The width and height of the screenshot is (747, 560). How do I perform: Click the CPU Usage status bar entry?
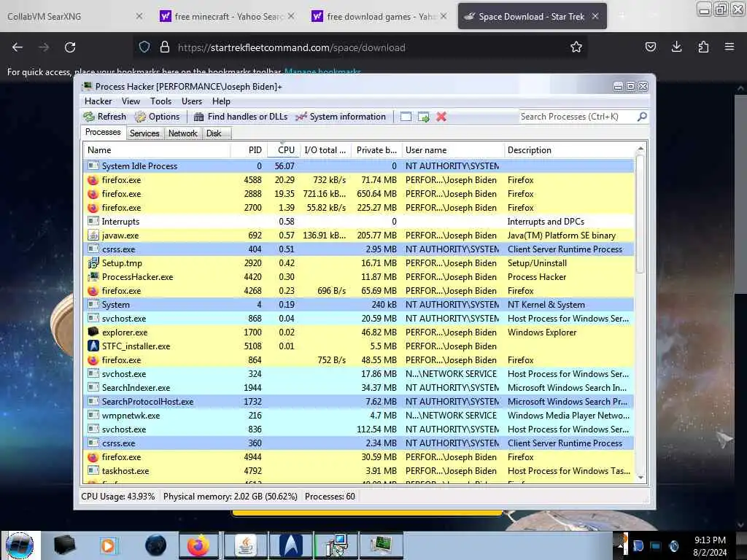(x=117, y=496)
